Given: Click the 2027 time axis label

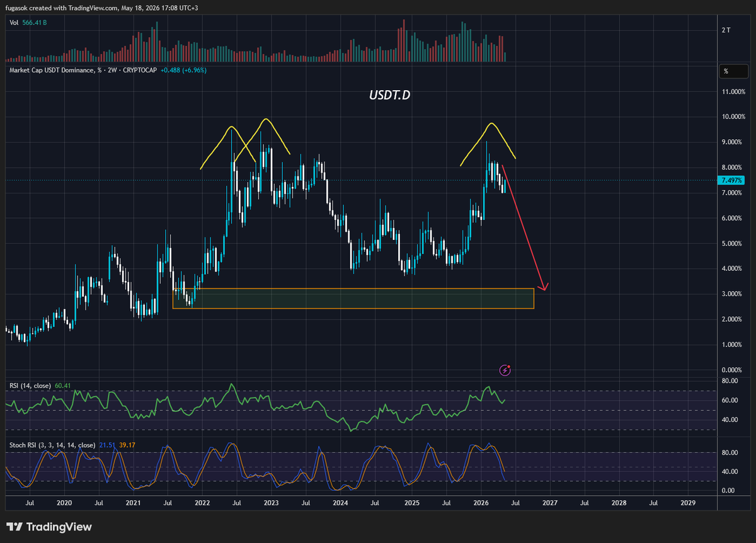Looking at the screenshot, I should [x=550, y=503].
